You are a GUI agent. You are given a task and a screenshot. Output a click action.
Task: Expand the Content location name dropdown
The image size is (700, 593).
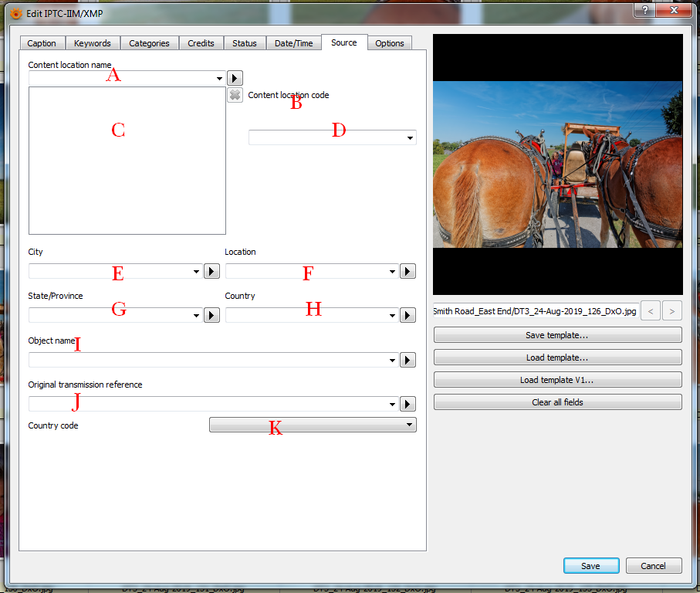click(x=219, y=79)
